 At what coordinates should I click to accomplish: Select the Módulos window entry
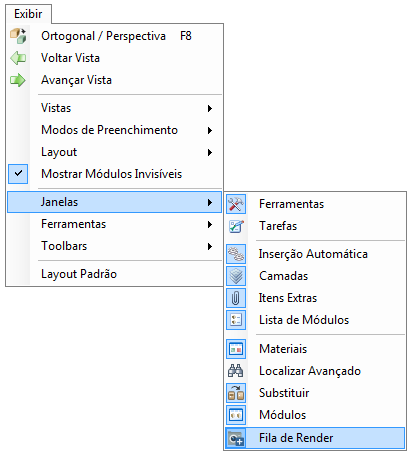[x=315, y=415]
